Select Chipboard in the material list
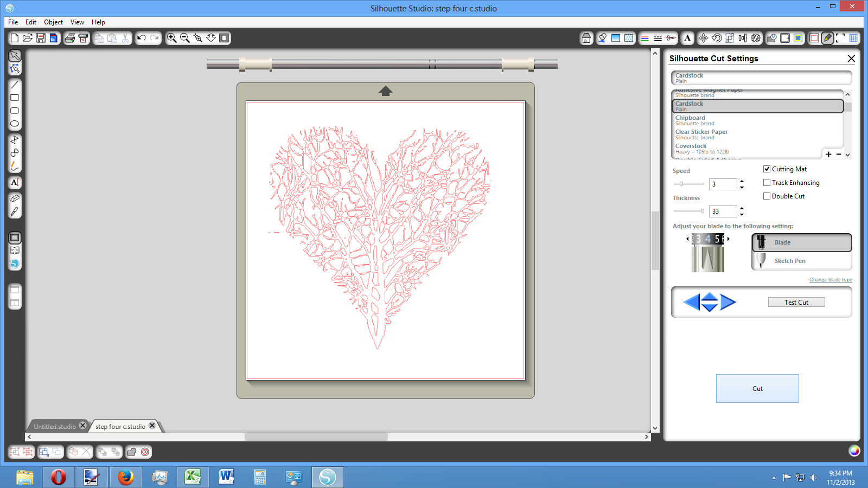Screen dimensions: 868x488 coord(757,120)
